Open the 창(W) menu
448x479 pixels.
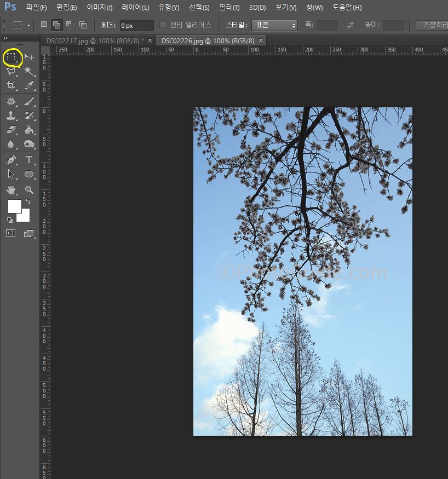click(x=314, y=7)
